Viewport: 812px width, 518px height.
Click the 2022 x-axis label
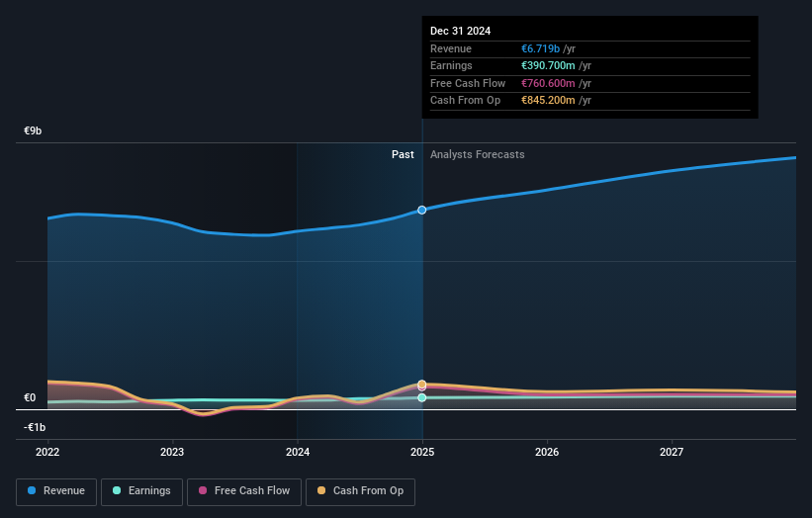coord(47,453)
